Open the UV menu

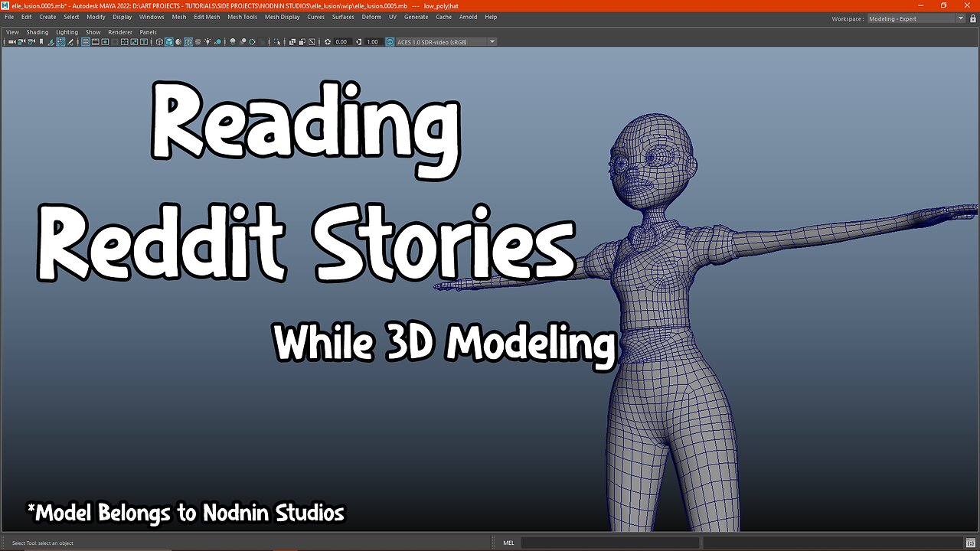(x=393, y=17)
